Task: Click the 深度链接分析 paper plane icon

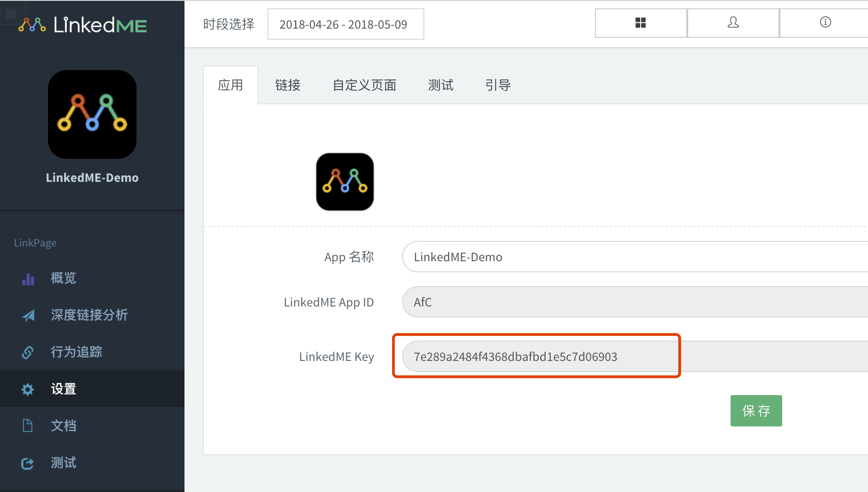Action: (x=28, y=315)
